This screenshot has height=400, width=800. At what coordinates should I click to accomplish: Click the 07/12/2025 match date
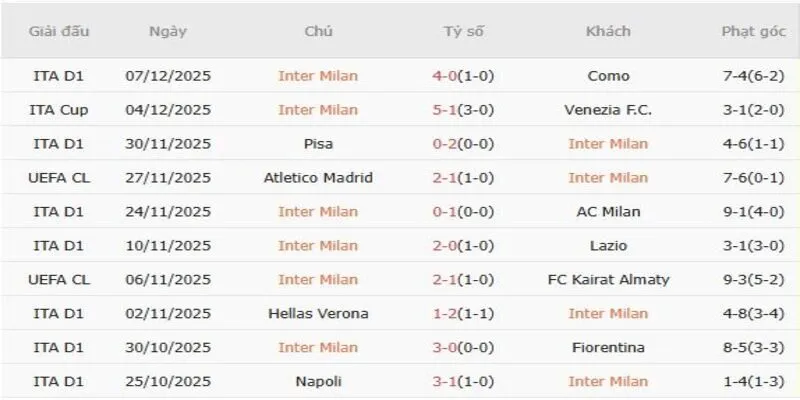[168, 76]
